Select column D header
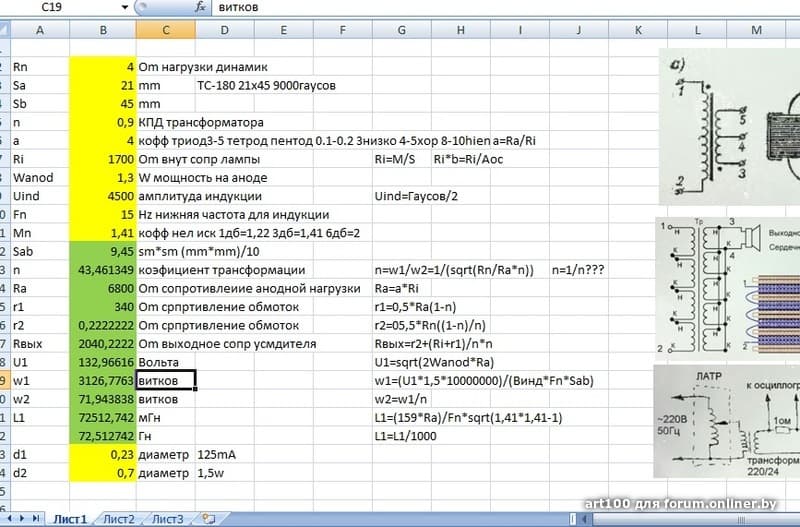The height and width of the screenshot is (527, 800). click(x=224, y=30)
